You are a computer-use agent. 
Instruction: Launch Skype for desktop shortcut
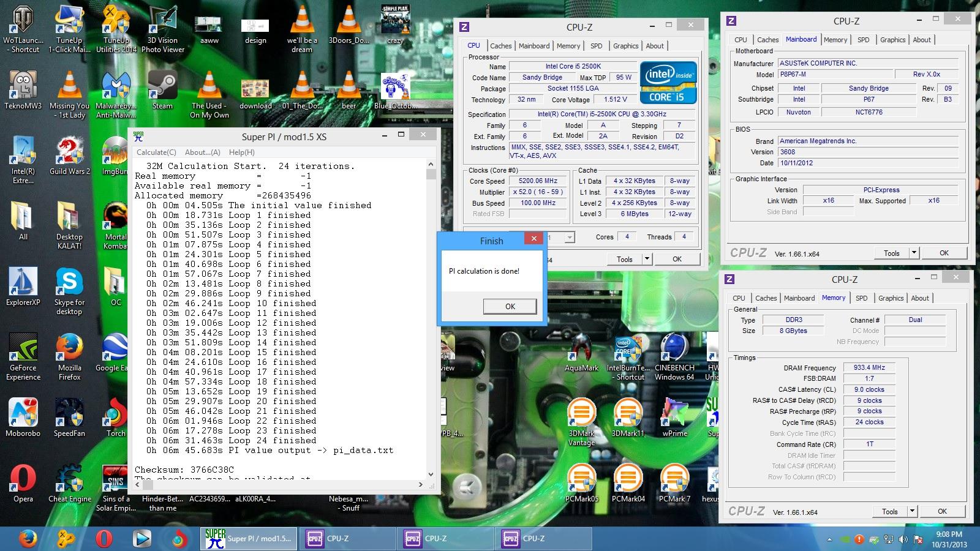(69, 291)
